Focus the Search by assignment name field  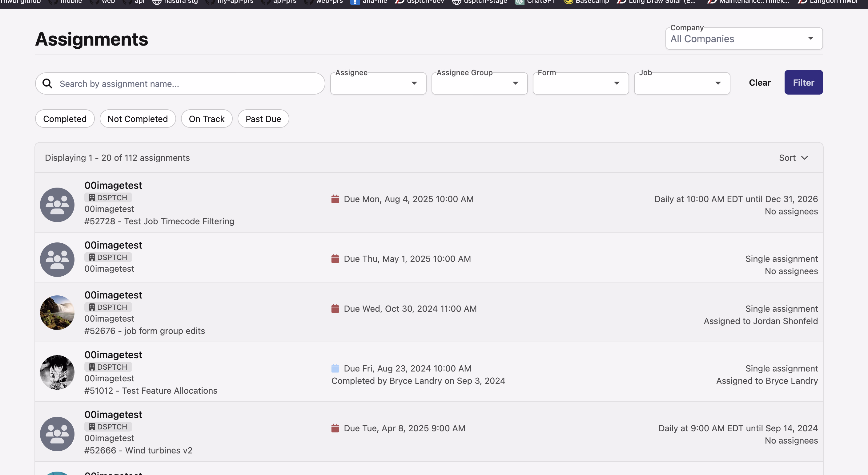point(180,83)
